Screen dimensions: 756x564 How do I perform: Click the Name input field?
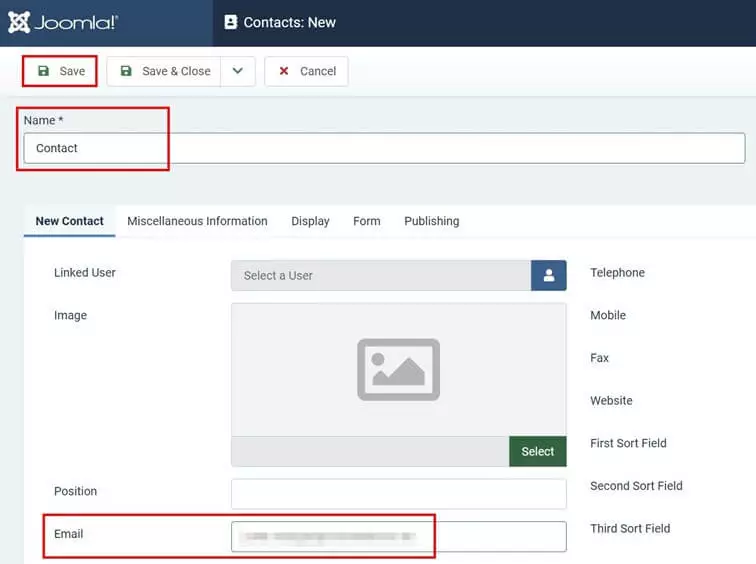click(384, 148)
